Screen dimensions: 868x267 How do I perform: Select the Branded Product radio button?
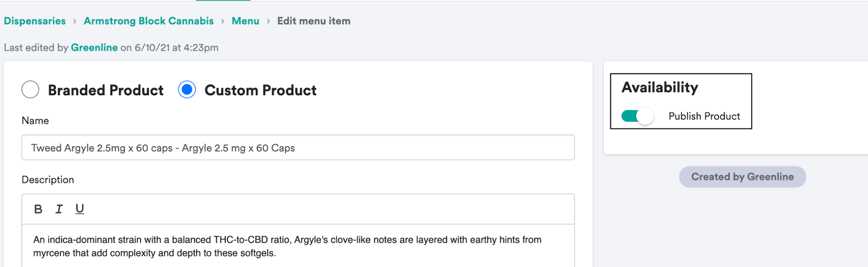[x=30, y=90]
